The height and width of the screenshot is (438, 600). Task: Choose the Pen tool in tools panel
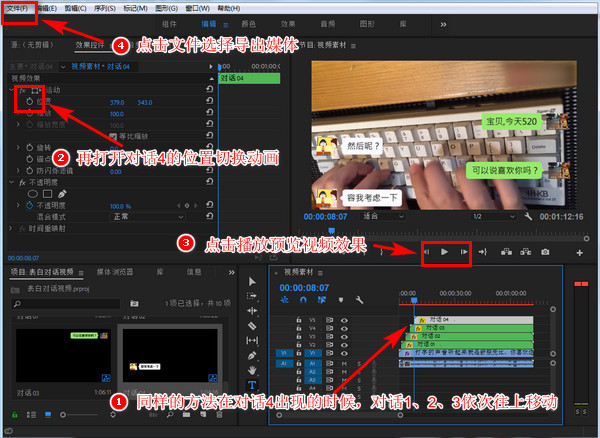click(252, 355)
